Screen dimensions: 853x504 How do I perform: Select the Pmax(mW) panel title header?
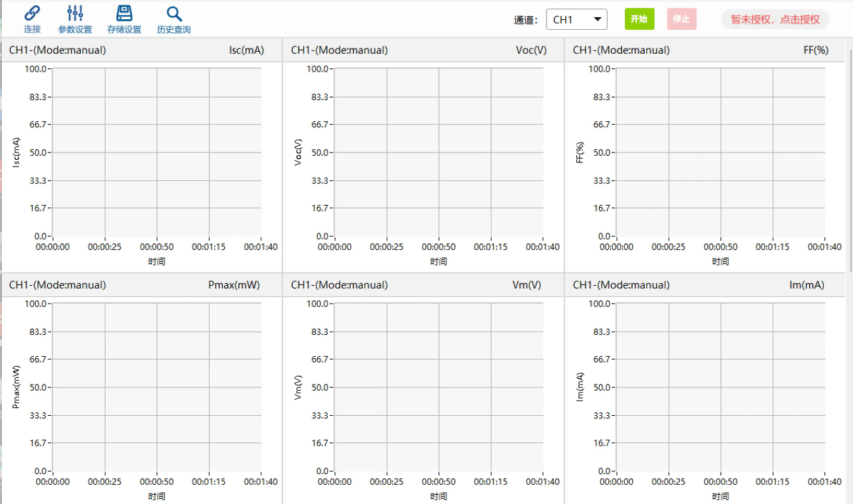click(x=141, y=285)
